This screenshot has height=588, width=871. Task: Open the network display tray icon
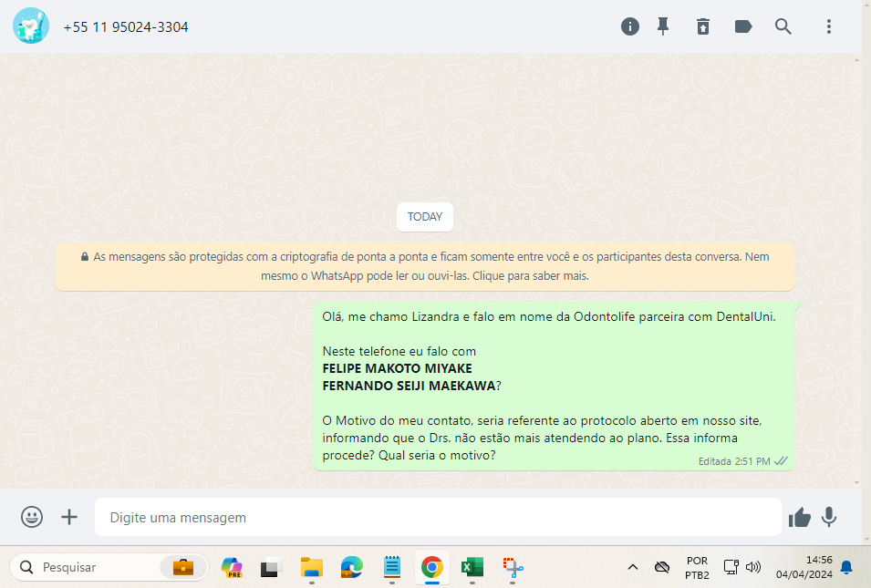[731, 567]
